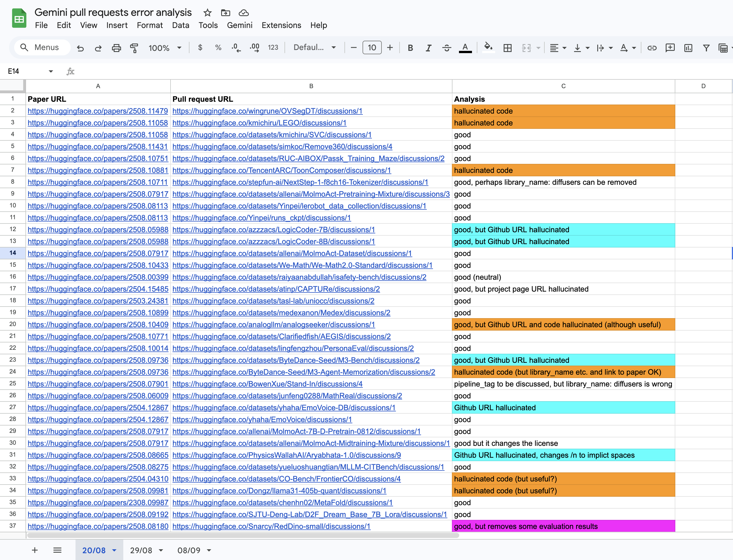Insert a comment

670,48
